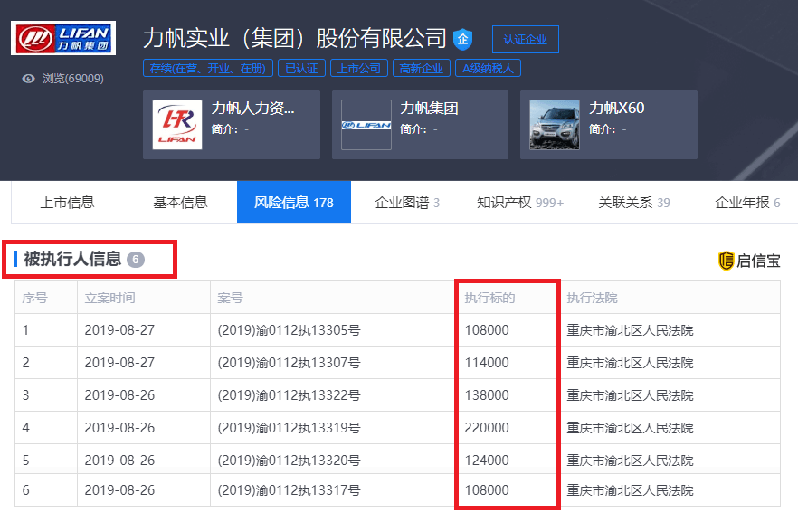798x532 pixels.
Task: Click the 上市公司 tag
Action: (x=359, y=68)
